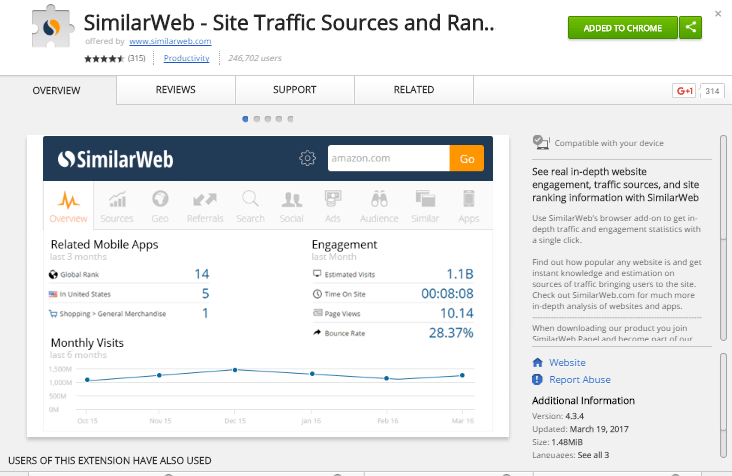Click the 28.37% Bounce Rate value

click(x=451, y=333)
